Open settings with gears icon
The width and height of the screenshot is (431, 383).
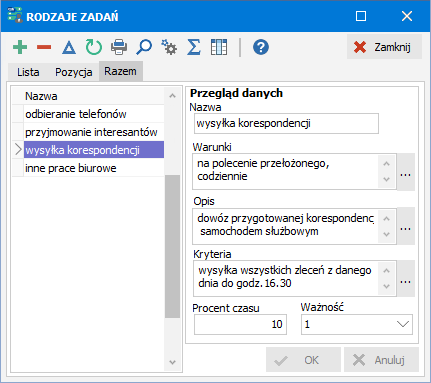(x=169, y=47)
